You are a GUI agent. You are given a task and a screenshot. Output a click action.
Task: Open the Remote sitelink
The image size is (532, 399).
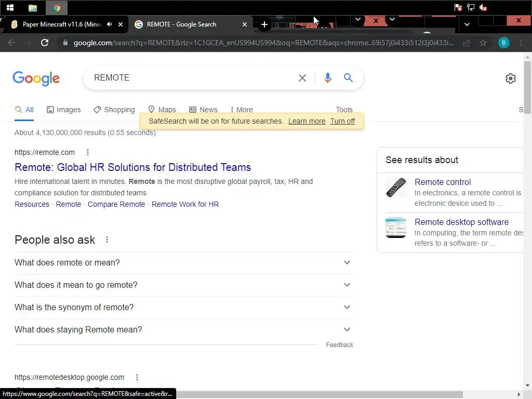69,204
